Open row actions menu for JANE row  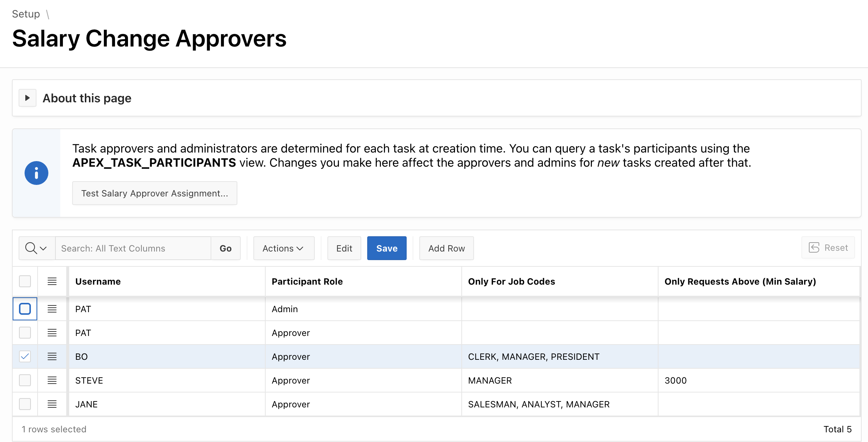[52, 404]
